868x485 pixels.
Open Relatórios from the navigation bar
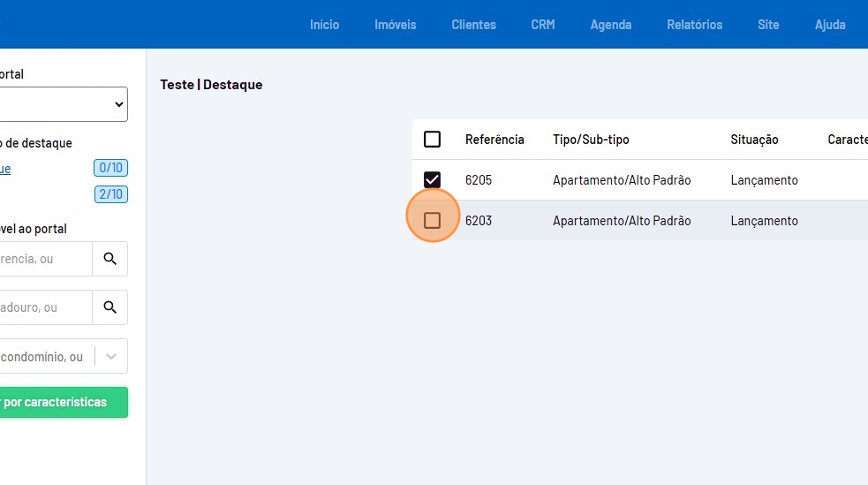[x=694, y=25]
